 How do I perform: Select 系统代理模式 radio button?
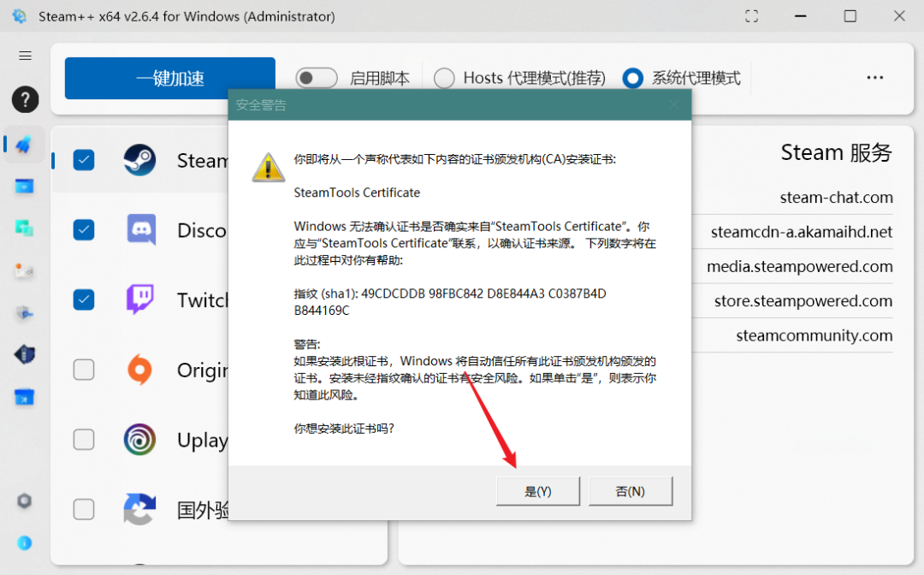[633, 78]
